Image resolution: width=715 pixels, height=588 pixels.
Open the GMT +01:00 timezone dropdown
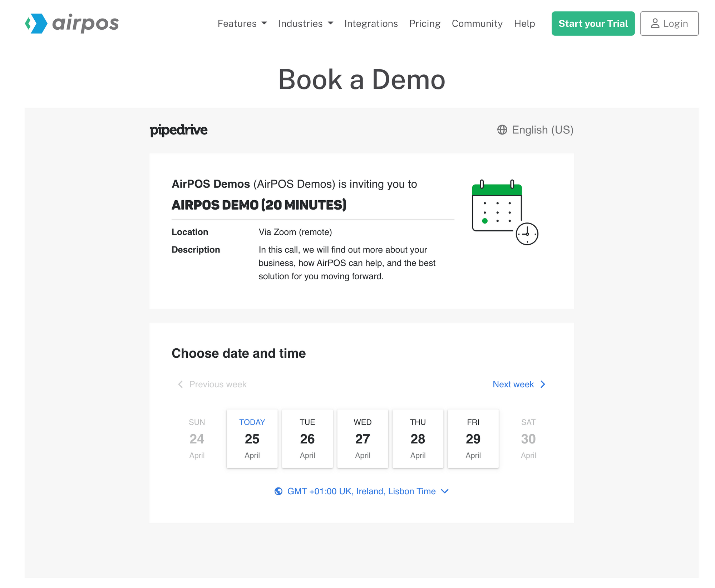(x=361, y=491)
